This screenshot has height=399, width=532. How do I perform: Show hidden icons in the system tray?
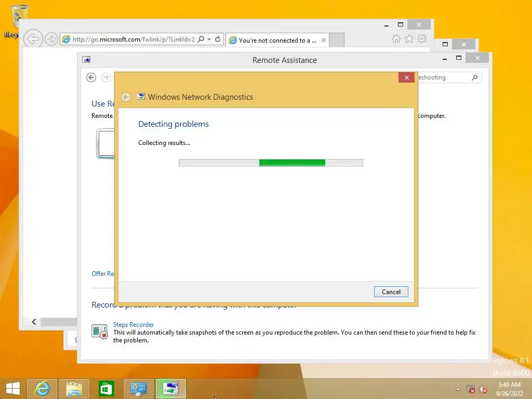tap(458, 389)
